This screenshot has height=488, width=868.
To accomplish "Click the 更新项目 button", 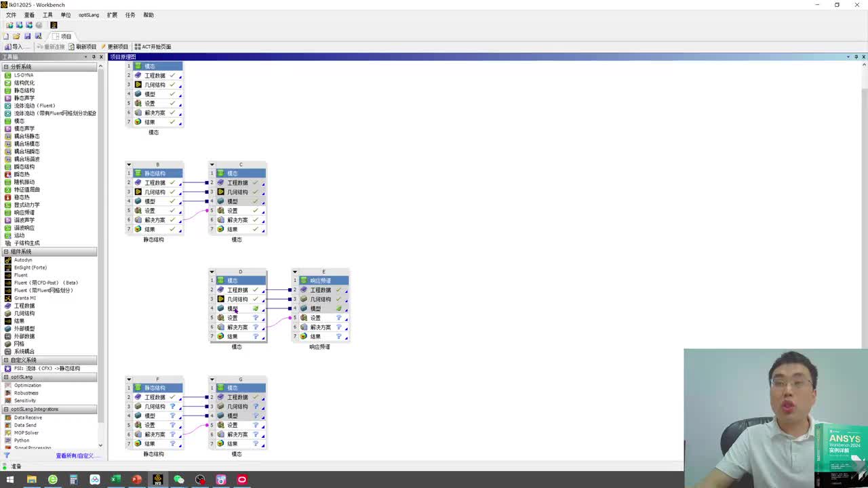I will [x=115, y=47].
